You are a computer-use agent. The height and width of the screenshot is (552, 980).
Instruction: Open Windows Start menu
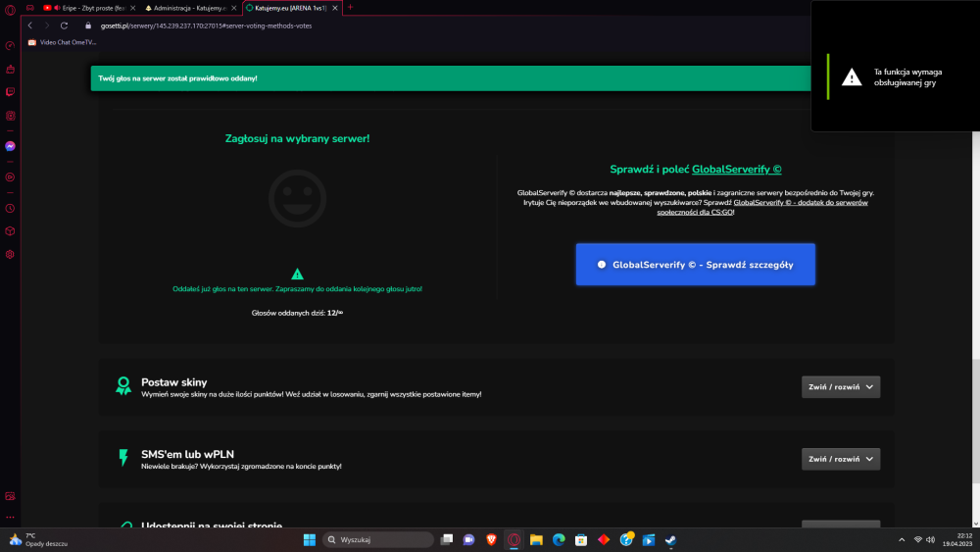[310, 539]
